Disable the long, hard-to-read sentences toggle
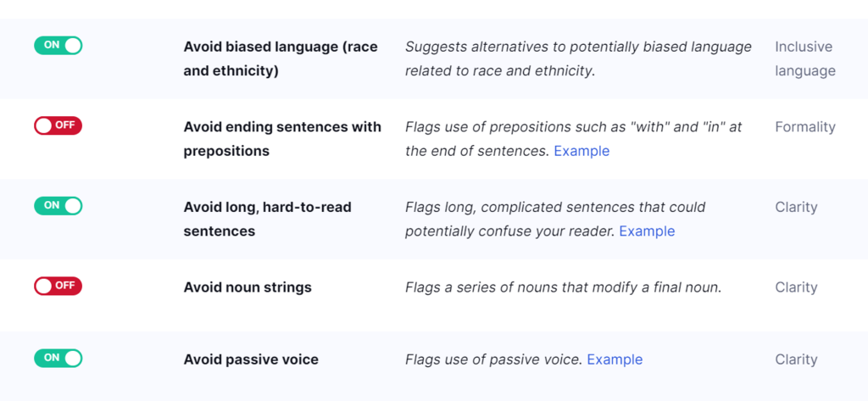 tap(58, 205)
